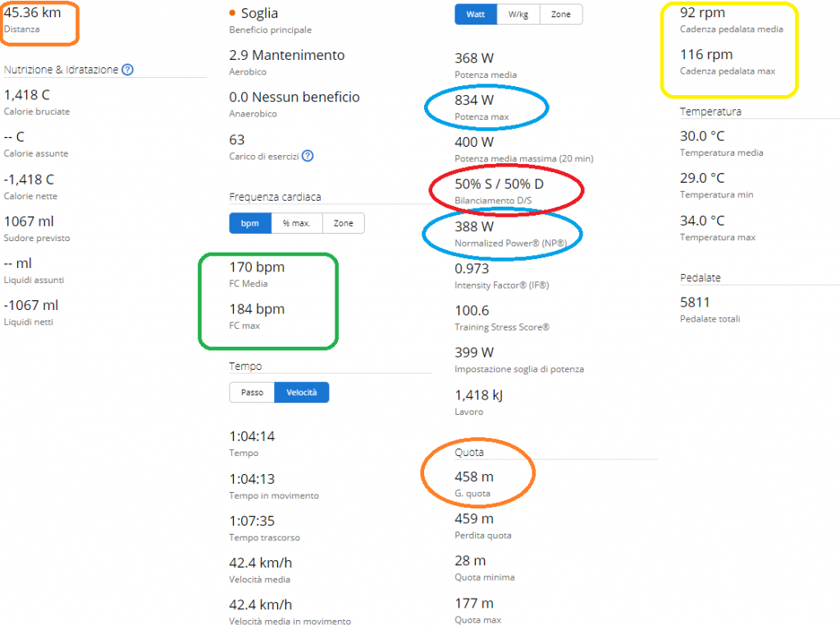This screenshot has width=840, height=629.
Task: Click the Temperatura section heading
Action: click(710, 112)
